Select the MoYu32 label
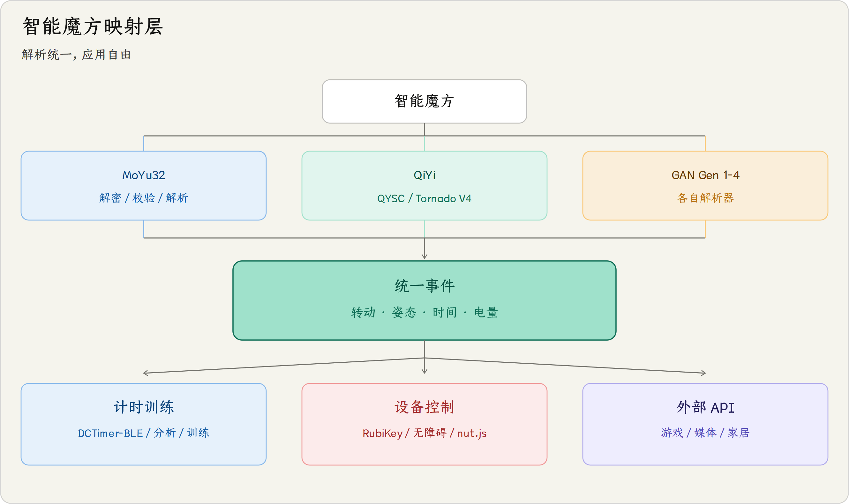Screen dimensions: 849x504 143,175
